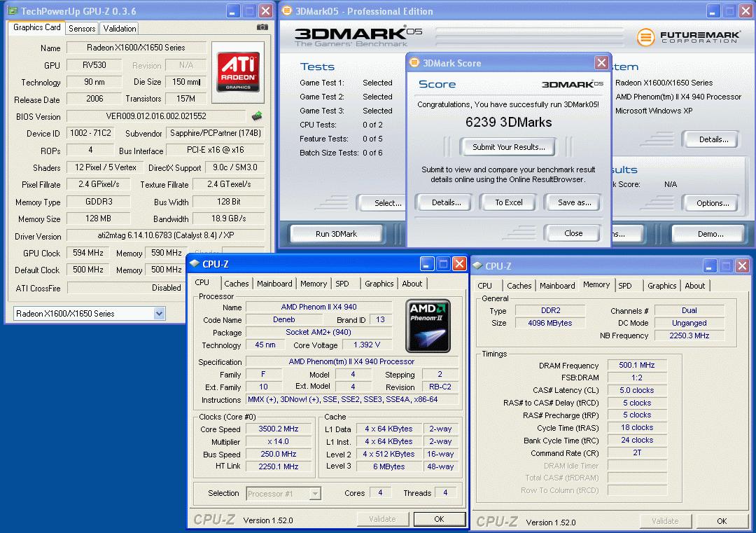The width and height of the screenshot is (756, 533).
Task: Click the Specification Phenom II X4 940 field
Action: pyautogui.click(x=351, y=361)
